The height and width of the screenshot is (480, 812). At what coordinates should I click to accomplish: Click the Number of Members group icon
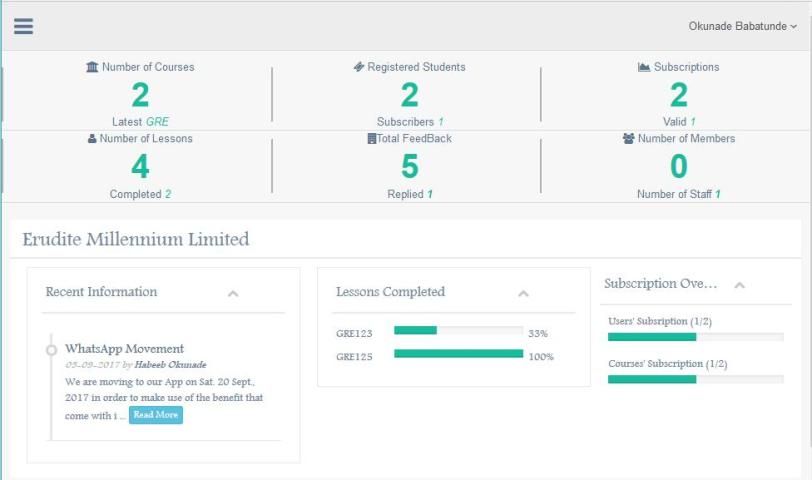tap(628, 139)
